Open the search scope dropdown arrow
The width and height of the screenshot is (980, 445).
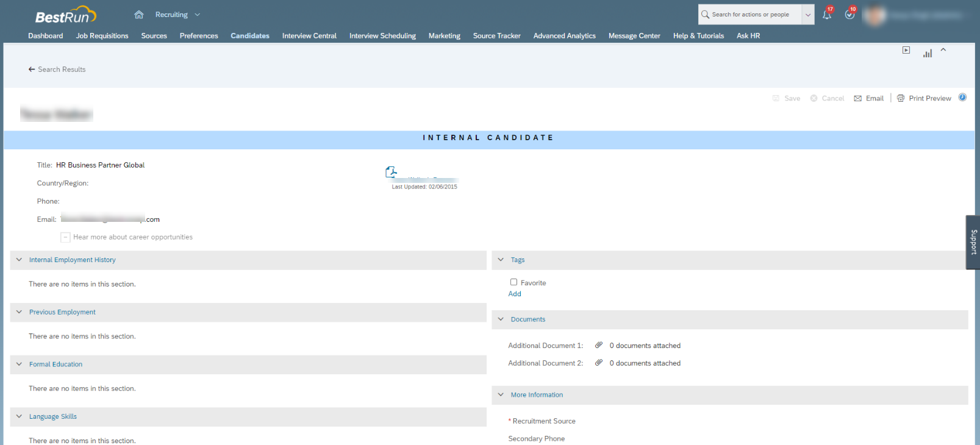808,15
